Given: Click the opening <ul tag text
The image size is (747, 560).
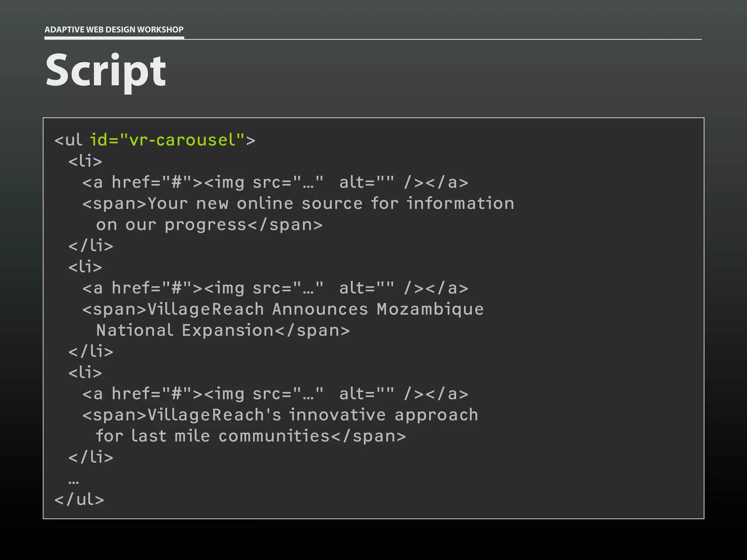Looking at the screenshot, I should click(69, 140).
